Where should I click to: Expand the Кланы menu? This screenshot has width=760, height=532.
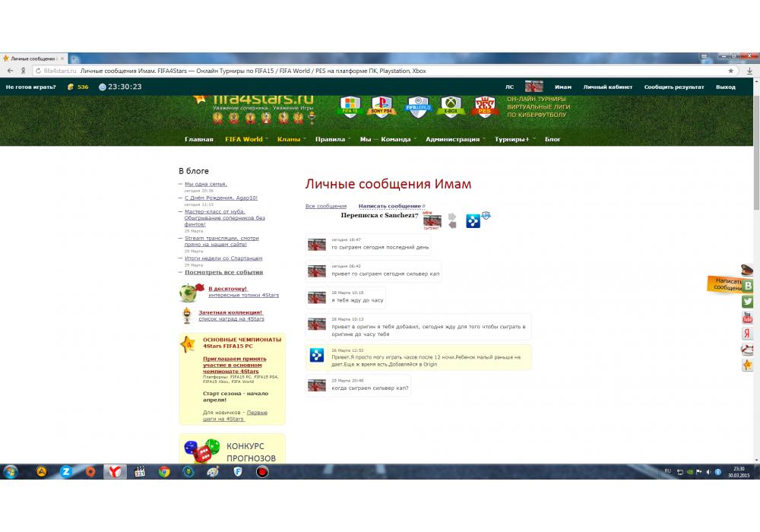click(x=291, y=139)
